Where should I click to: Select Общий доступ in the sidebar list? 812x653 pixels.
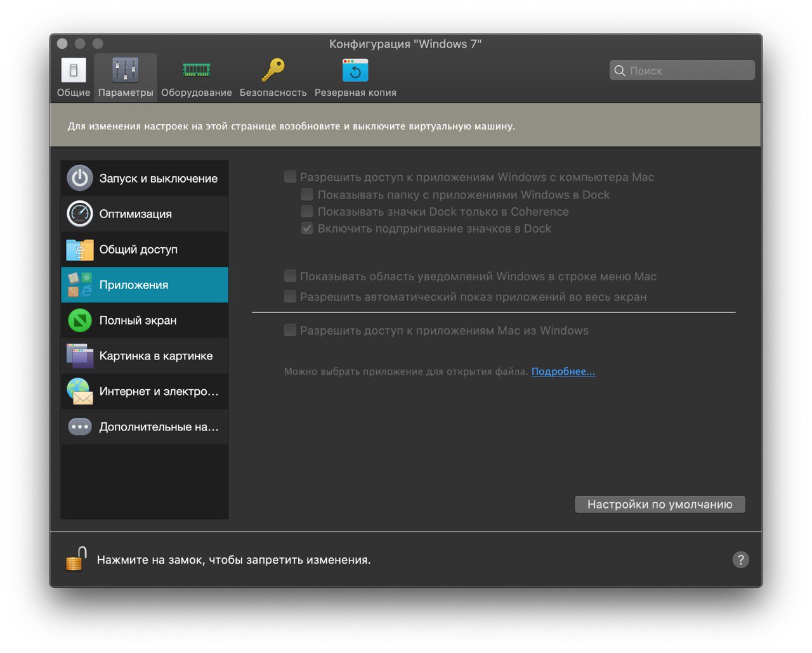pos(145,249)
